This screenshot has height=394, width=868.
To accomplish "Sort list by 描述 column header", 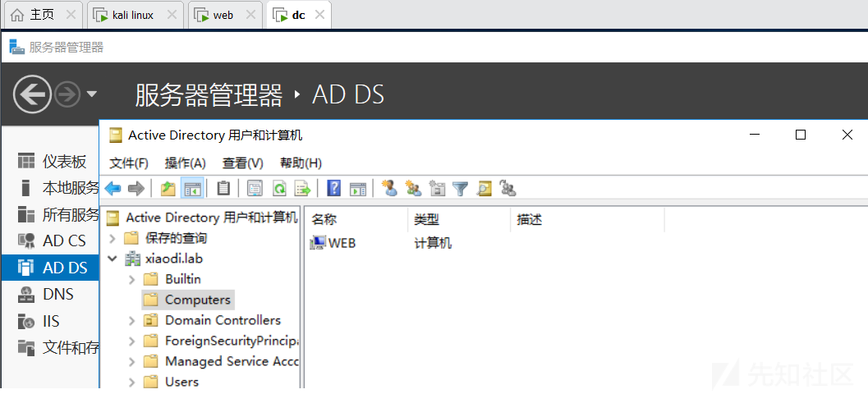I will [x=587, y=220].
